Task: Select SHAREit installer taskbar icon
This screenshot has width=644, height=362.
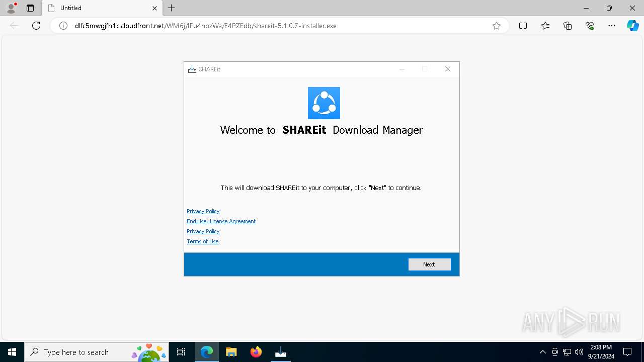Action: 281,352
